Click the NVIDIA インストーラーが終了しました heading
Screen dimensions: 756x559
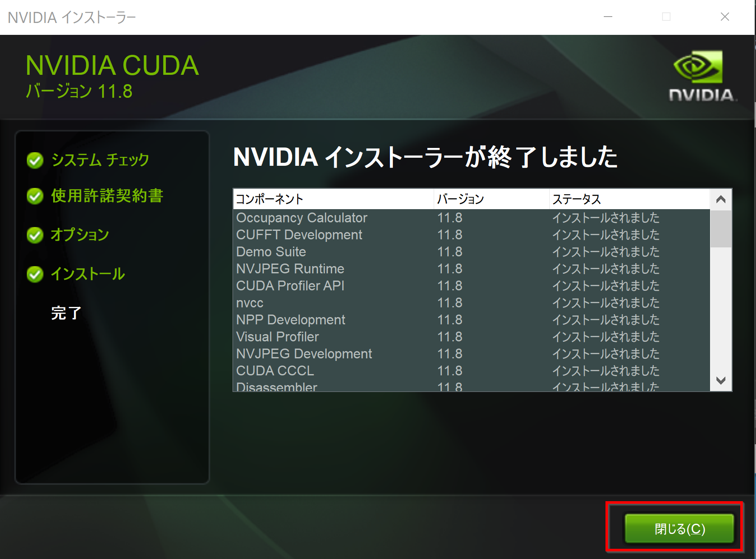(425, 156)
